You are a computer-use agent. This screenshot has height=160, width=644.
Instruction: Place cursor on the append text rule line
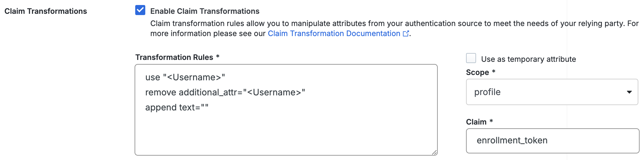(177, 108)
